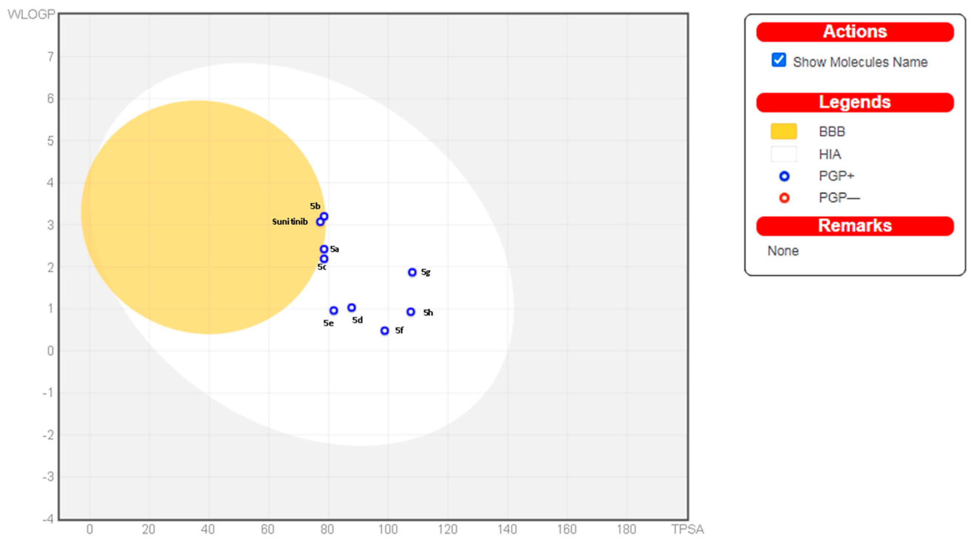
Task: Click the TPSA axis label
Action: coord(687,529)
